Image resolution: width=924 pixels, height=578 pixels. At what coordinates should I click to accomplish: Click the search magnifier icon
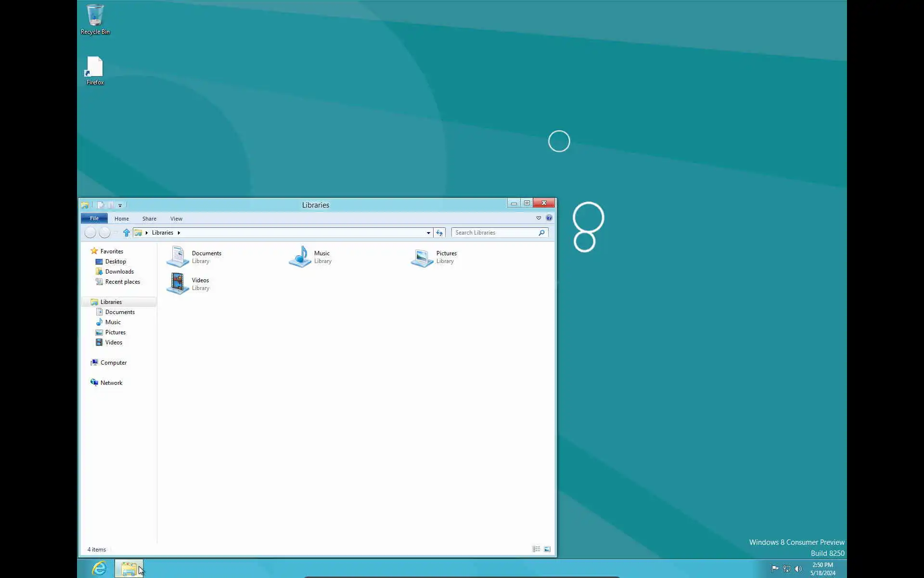coord(541,233)
